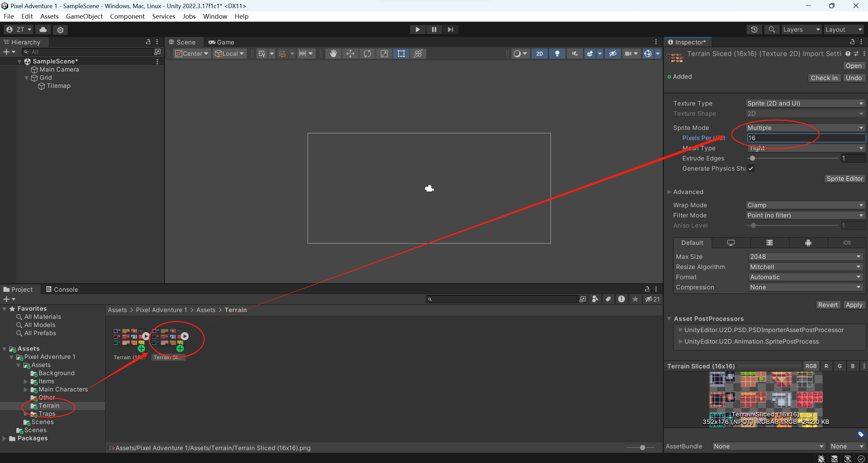This screenshot has width=868, height=463.
Task: Click the cloud services icon
Action: click(43, 30)
